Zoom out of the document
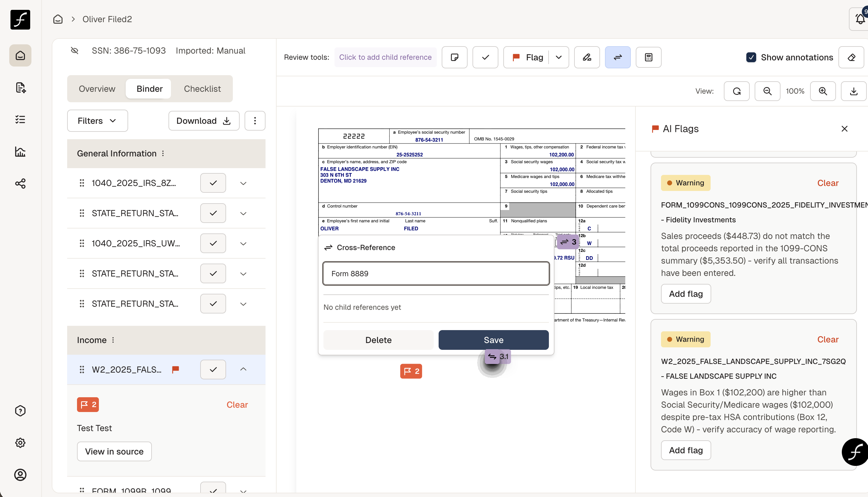Viewport: 868px width, 497px height. click(767, 91)
